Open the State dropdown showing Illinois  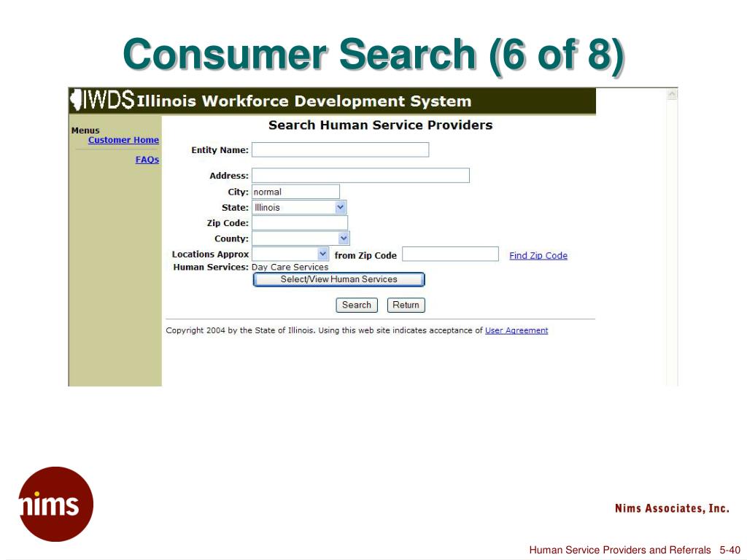[x=299, y=207]
